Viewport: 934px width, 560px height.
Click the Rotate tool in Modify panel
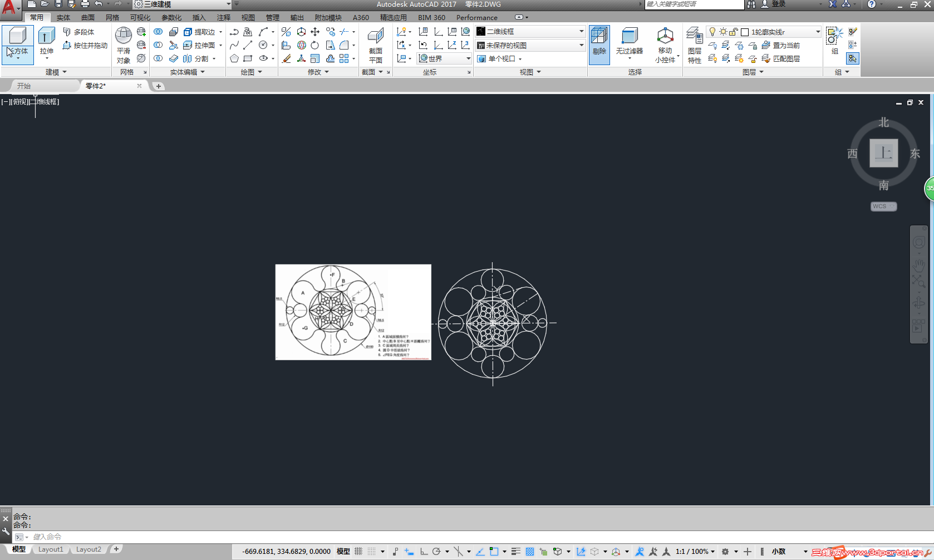(x=315, y=45)
